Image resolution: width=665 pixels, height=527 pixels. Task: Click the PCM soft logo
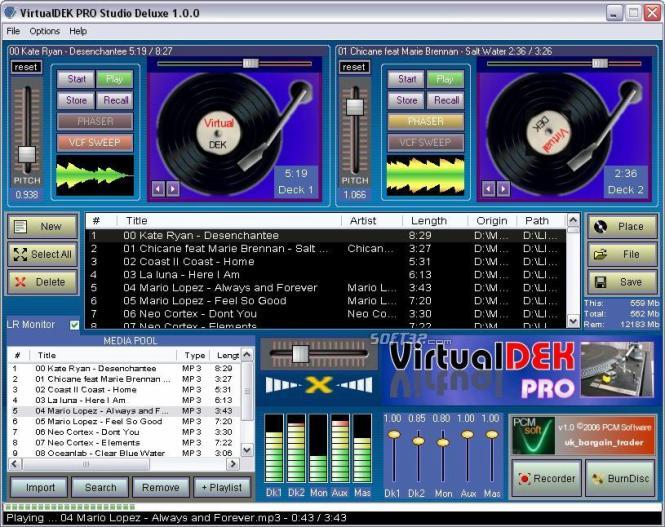[x=533, y=436]
